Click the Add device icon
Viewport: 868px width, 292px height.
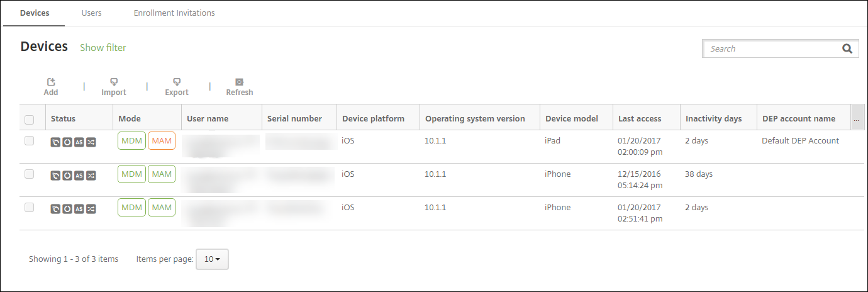tap(51, 82)
